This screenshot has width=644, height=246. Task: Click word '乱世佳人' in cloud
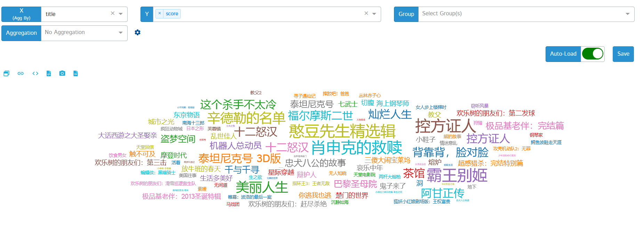pyautogui.click(x=224, y=136)
